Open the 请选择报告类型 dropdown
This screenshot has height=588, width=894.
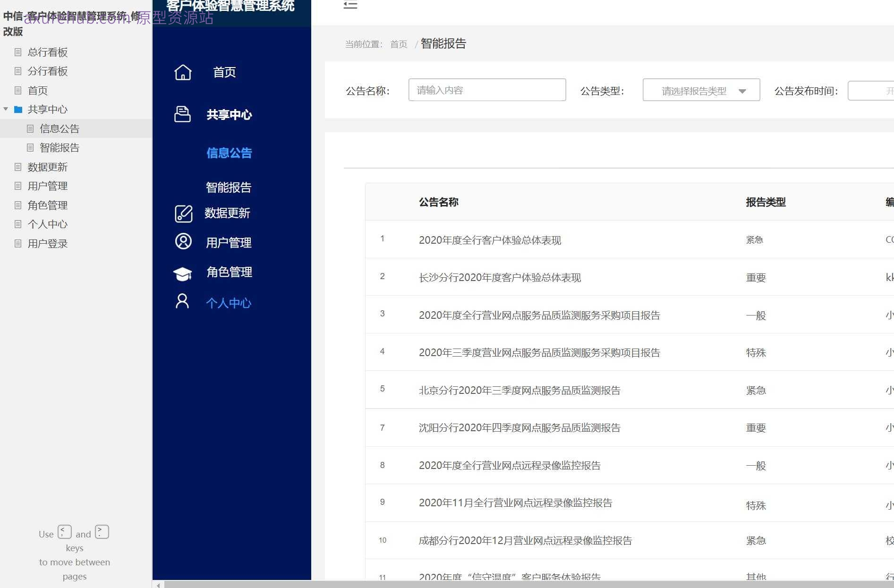click(x=701, y=90)
